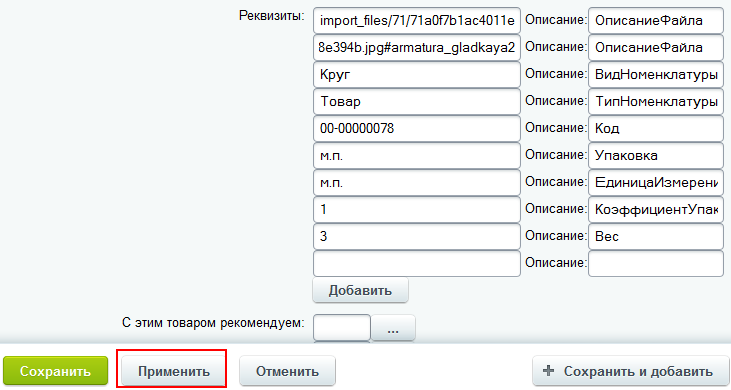The width and height of the screenshot is (731, 390).
Task: Click the empty last description field
Action: pyautogui.click(x=656, y=264)
